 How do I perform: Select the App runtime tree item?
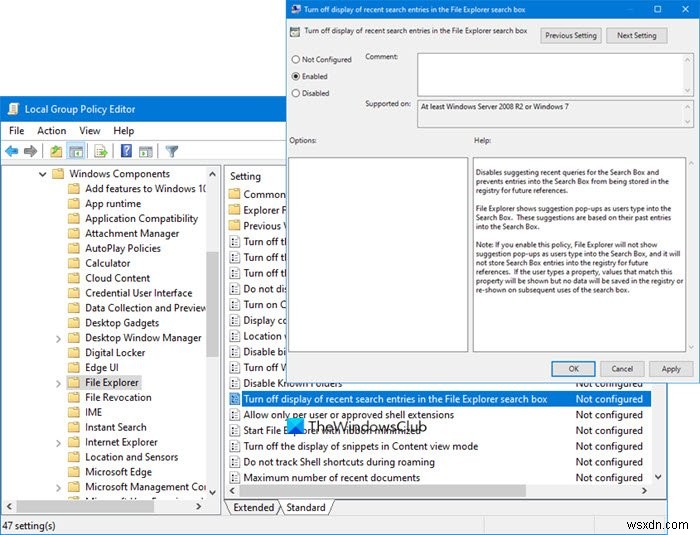113,204
